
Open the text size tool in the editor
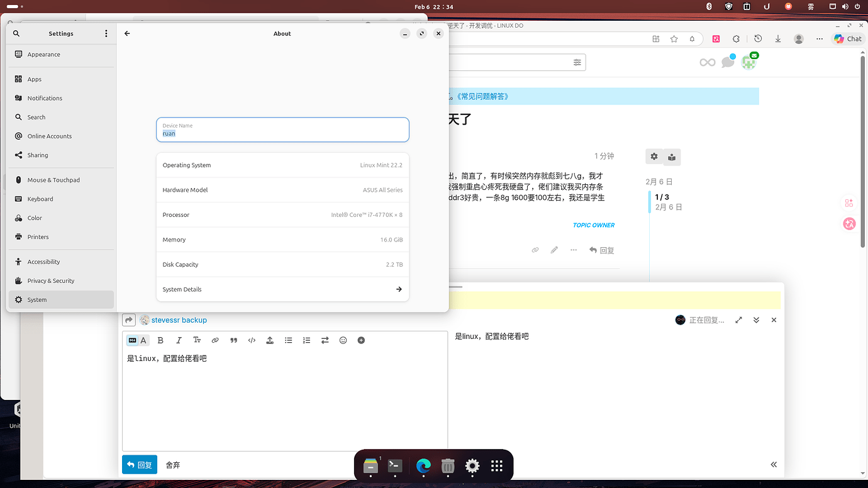197,340
